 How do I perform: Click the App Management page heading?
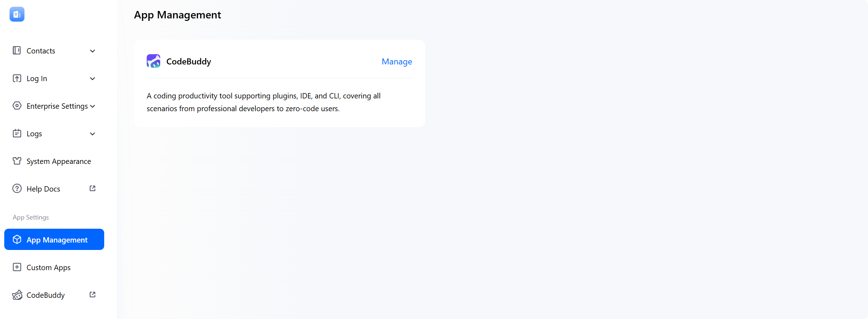pos(178,15)
